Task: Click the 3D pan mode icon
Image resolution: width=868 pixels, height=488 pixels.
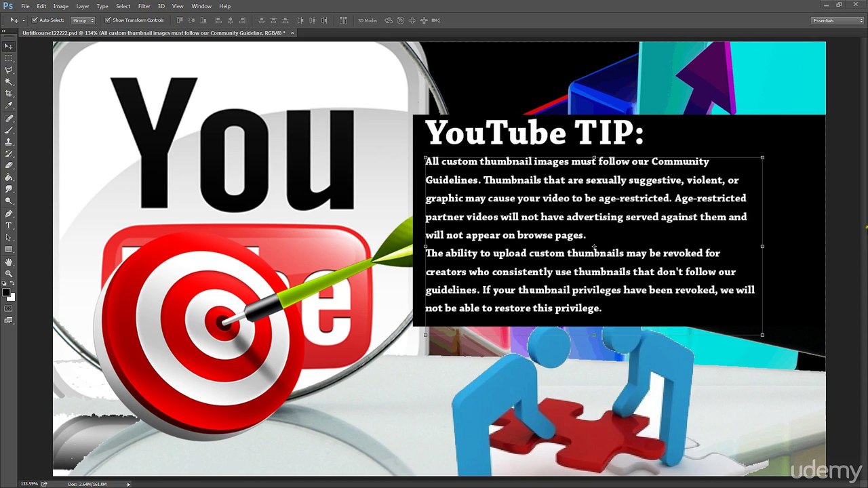Action: pos(412,20)
